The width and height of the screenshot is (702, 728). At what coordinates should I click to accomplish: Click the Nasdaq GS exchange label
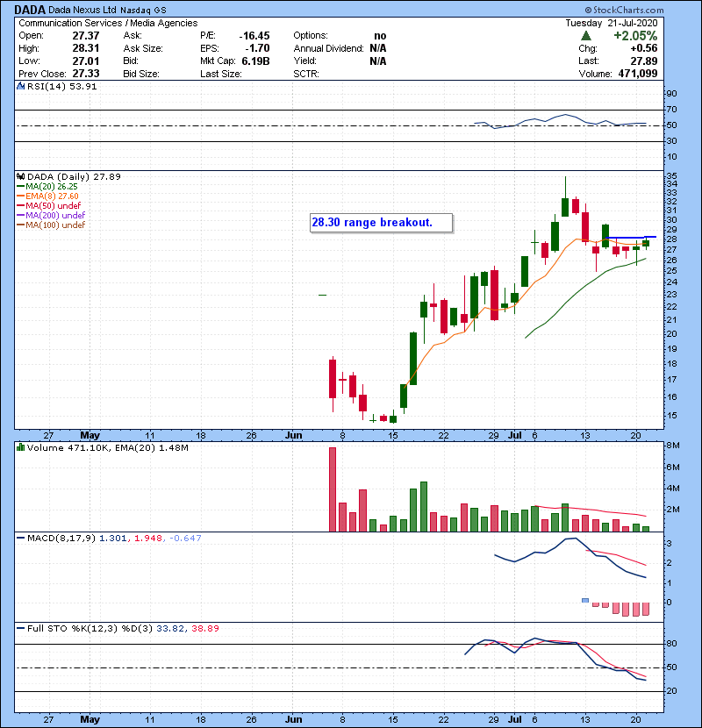[143, 11]
